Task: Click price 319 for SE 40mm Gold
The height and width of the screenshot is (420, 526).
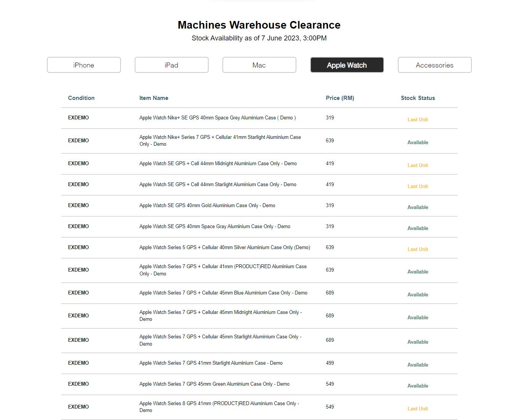Action: [x=330, y=205]
